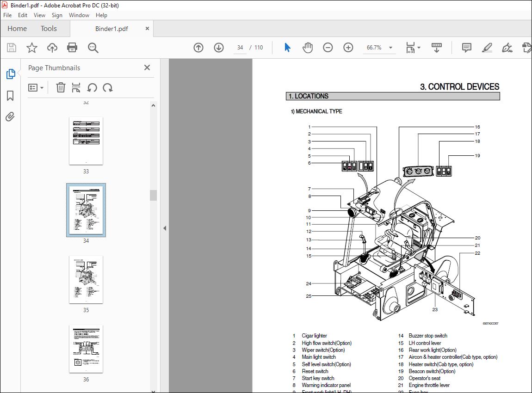Delete selected page with trash icon

point(61,87)
